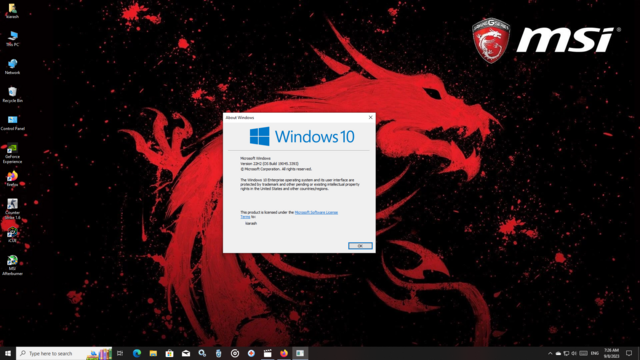The height and width of the screenshot is (360, 640).
Task: Click the 'Microsoft Windows' text in dialog
Action: click(255, 158)
